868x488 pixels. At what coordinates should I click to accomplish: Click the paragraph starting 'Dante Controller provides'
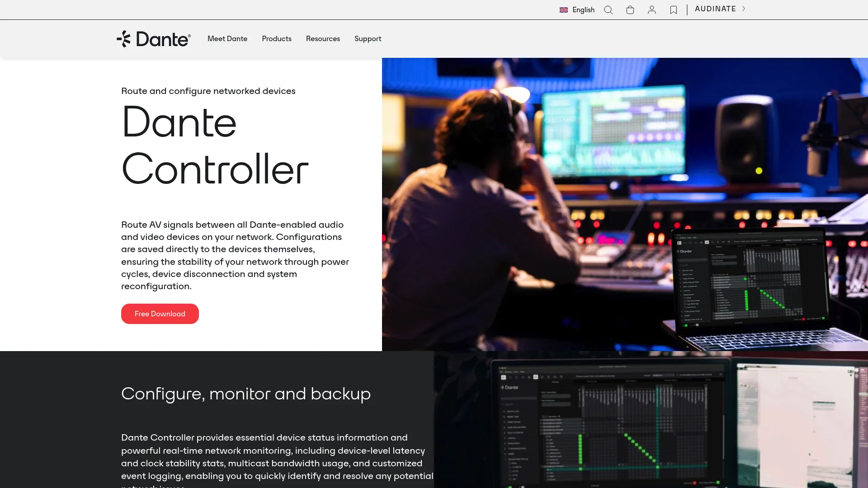pyautogui.click(x=277, y=460)
